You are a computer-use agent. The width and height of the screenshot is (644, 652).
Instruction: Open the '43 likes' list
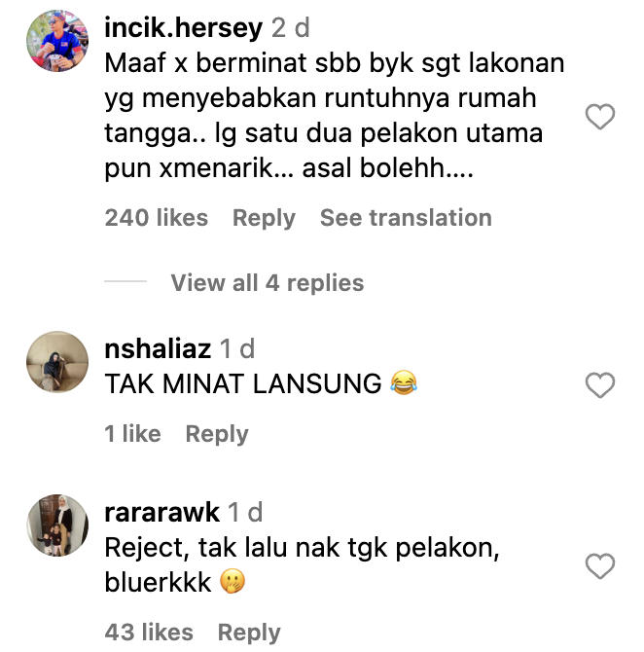point(149,633)
